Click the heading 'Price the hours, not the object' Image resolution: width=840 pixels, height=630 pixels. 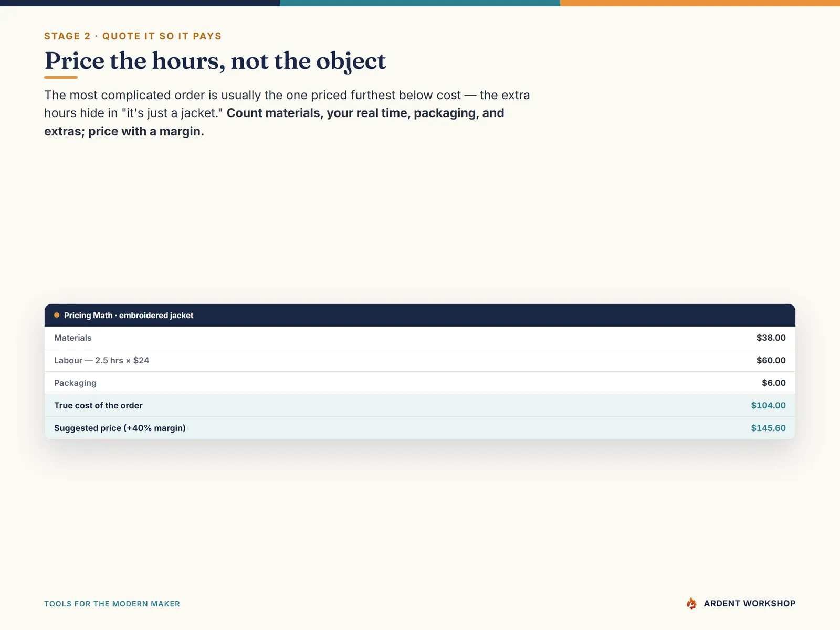pyautogui.click(x=215, y=61)
